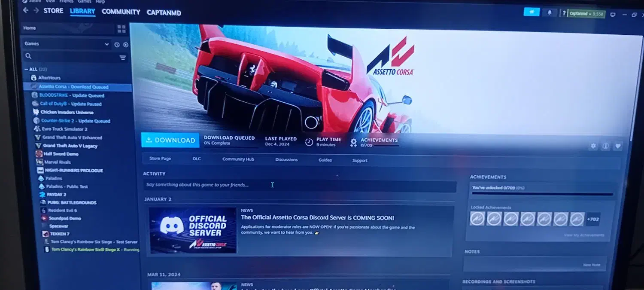This screenshot has height=290, width=644.
Task: Enter Big Picture mode icon
Action: (613, 15)
